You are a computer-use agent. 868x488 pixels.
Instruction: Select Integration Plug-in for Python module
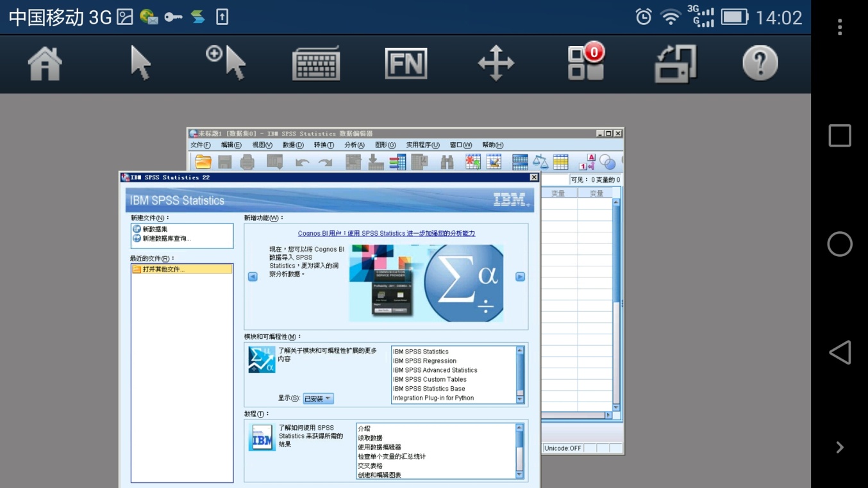click(433, 398)
